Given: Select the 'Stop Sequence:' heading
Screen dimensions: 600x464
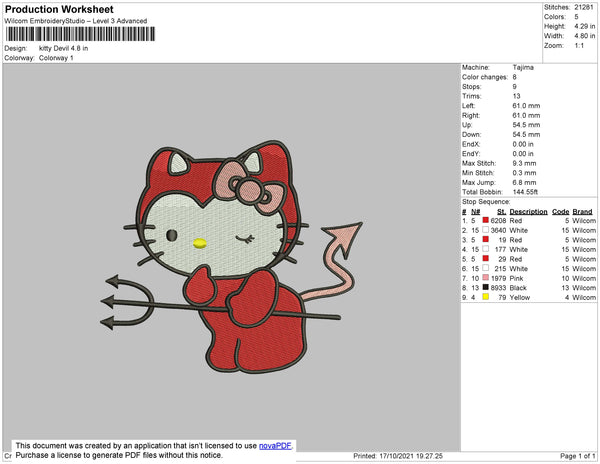Looking at the screenshot, I should [486, 202].
